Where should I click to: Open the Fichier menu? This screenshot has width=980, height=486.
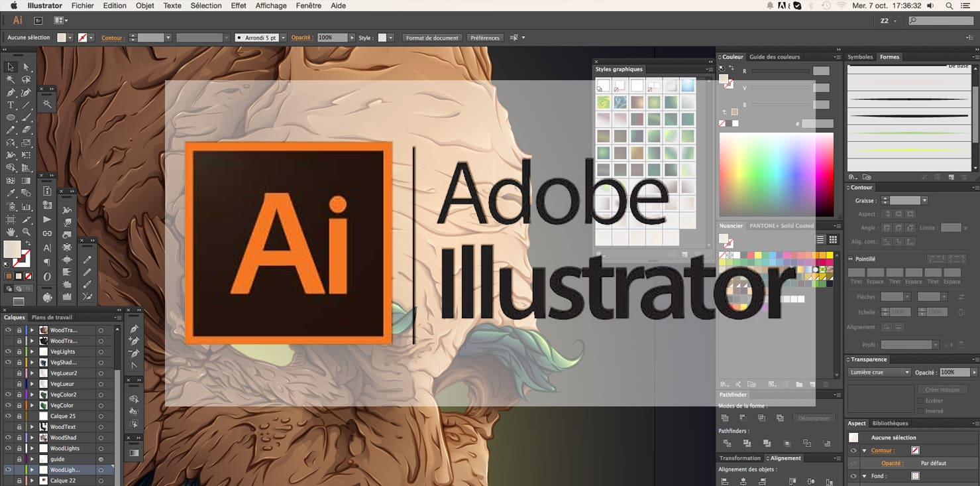(82, 5)
